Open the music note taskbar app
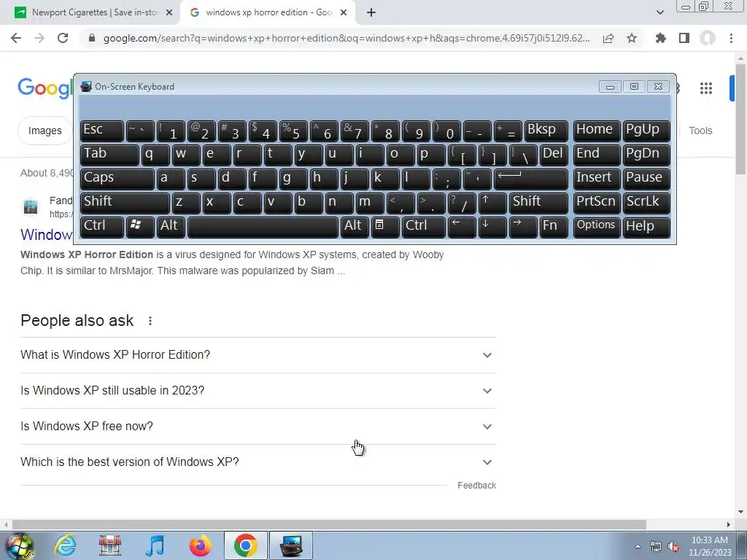This screenshot has height=560, width=747. click(155, 545)
